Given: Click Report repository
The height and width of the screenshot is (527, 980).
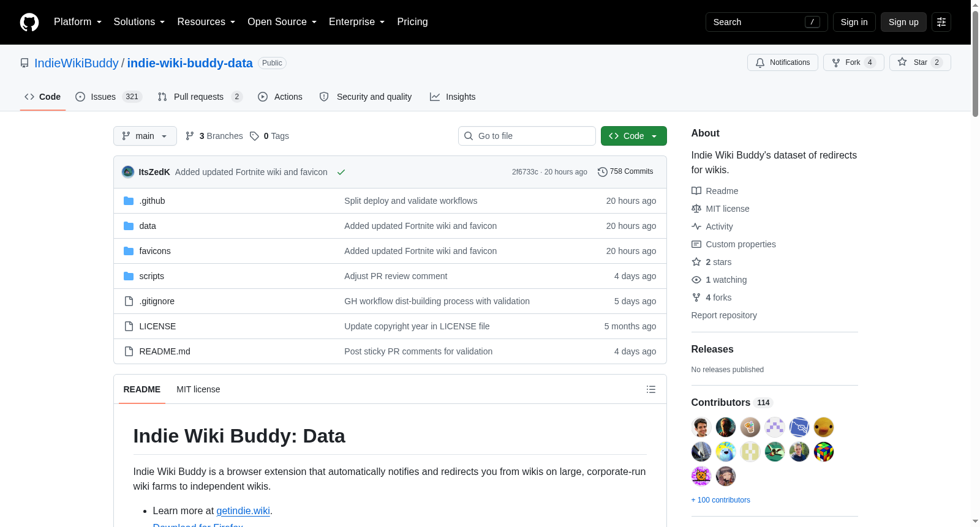Looking at the screenshot, I should (724, 315).
